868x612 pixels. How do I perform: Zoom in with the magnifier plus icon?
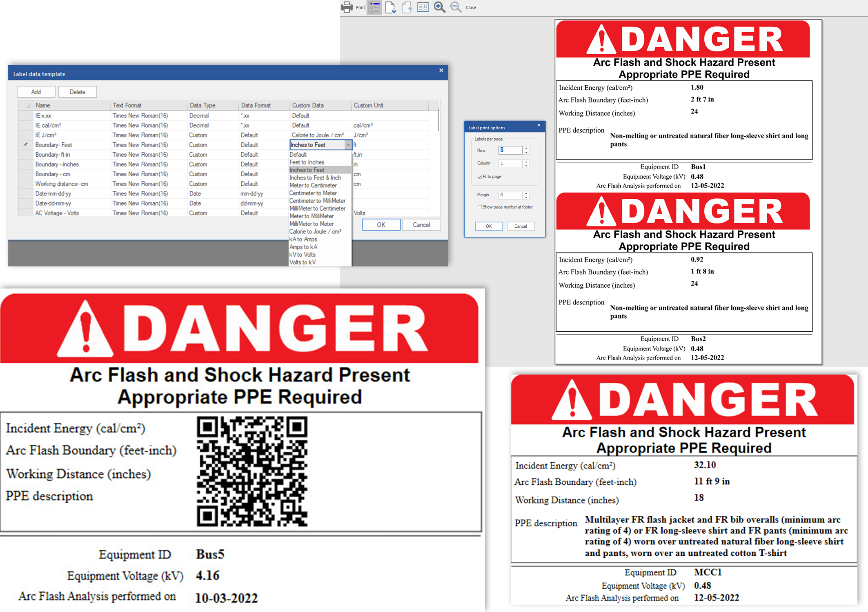(439, 7)
